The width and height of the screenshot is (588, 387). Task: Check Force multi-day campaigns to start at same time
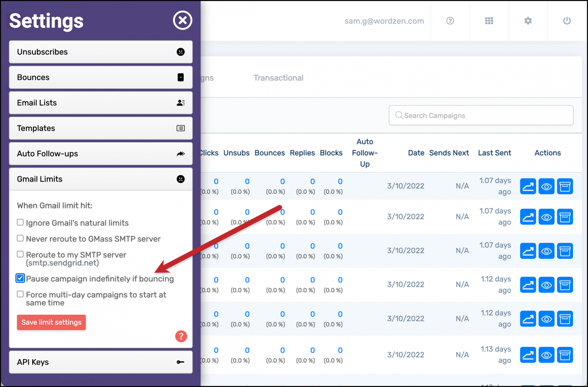[20, 294]
